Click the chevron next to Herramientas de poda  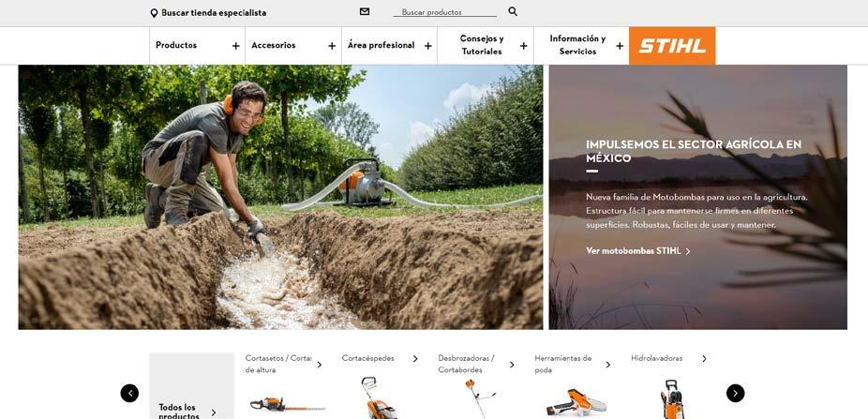tap(607, 365)
